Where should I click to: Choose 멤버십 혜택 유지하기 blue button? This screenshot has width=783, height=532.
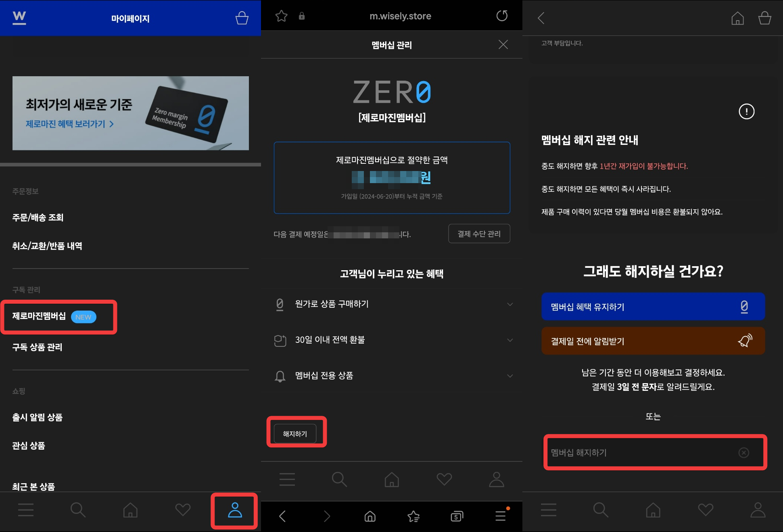coord(653,307)
